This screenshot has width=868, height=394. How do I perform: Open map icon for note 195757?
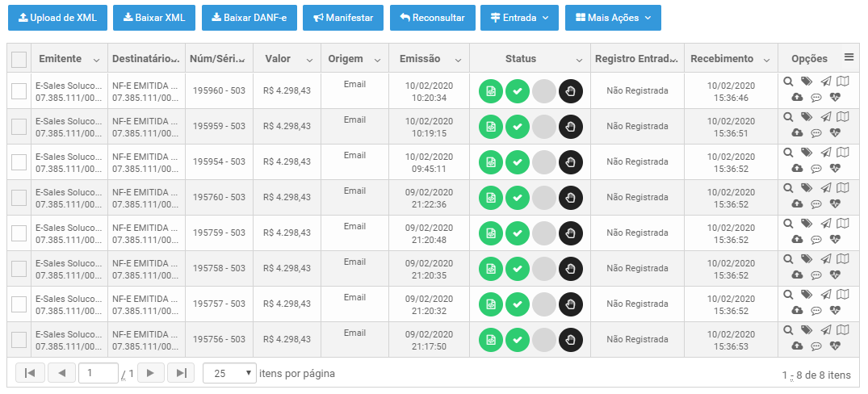click(842, 295)
